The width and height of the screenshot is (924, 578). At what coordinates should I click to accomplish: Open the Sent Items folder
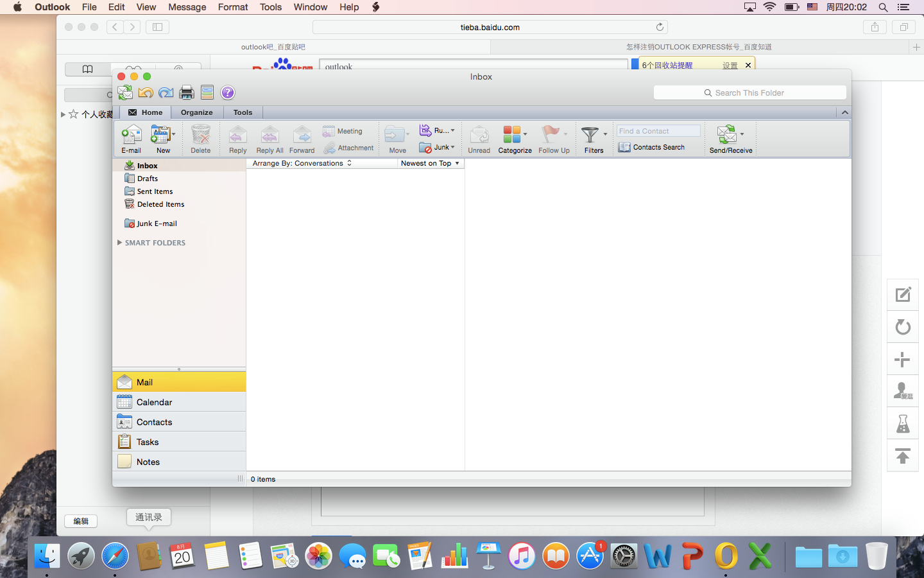(179, 191)
